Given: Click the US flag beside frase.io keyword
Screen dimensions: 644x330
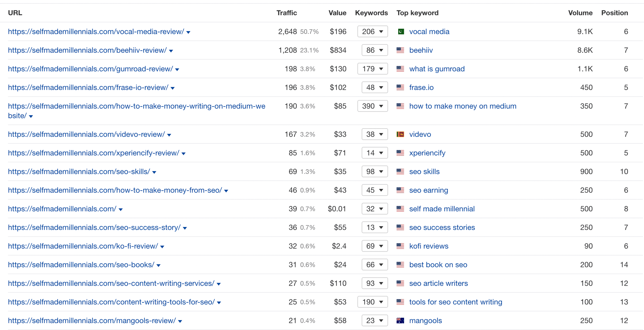Looking at the screenshot, I should pyautogui.click(x=401, y=87).
